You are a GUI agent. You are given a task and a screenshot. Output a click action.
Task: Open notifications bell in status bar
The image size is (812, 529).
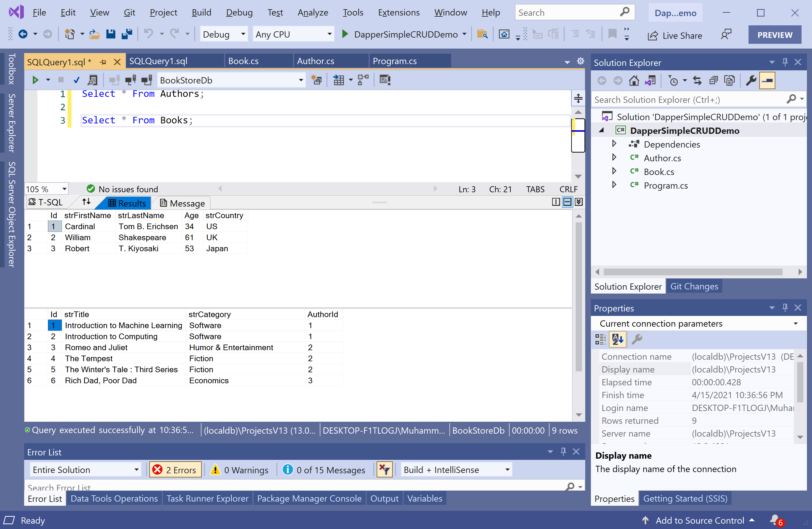(775, 520)
